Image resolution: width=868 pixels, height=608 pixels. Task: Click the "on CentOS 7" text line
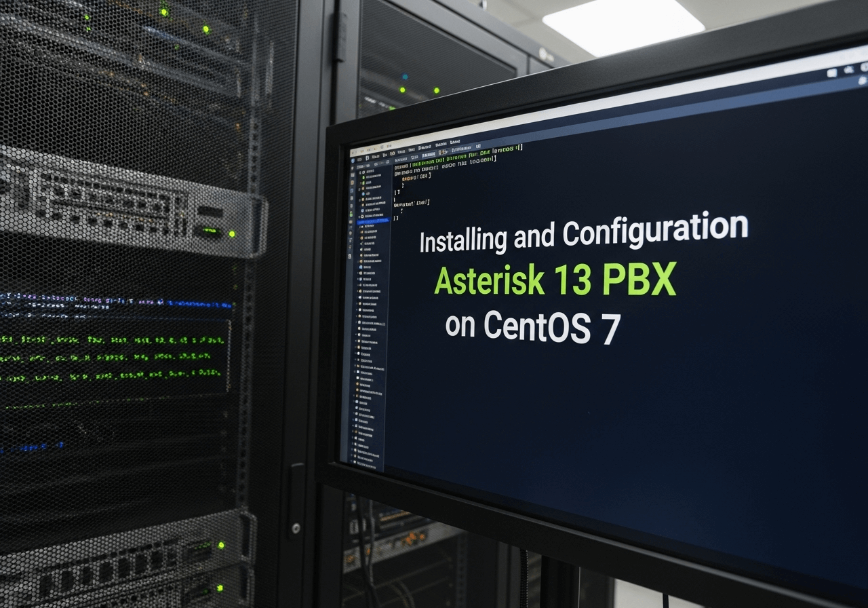point(533,327)
